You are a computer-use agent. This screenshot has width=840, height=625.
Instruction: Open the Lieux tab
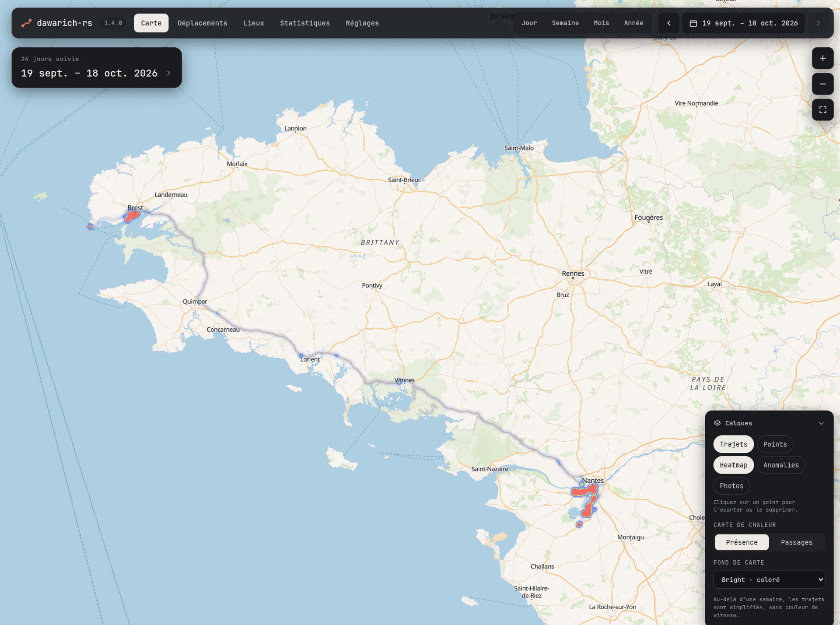pyautogui.click(x=254, y=23)
